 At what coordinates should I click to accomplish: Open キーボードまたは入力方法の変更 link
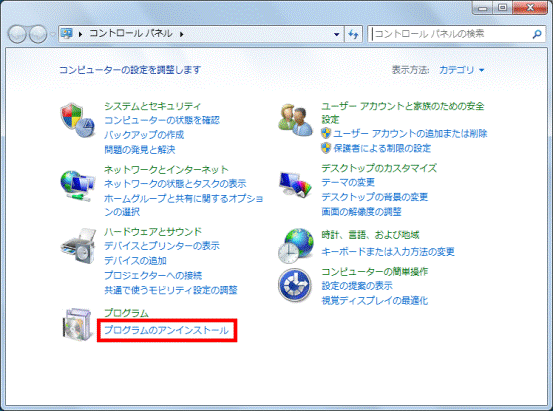388,252
